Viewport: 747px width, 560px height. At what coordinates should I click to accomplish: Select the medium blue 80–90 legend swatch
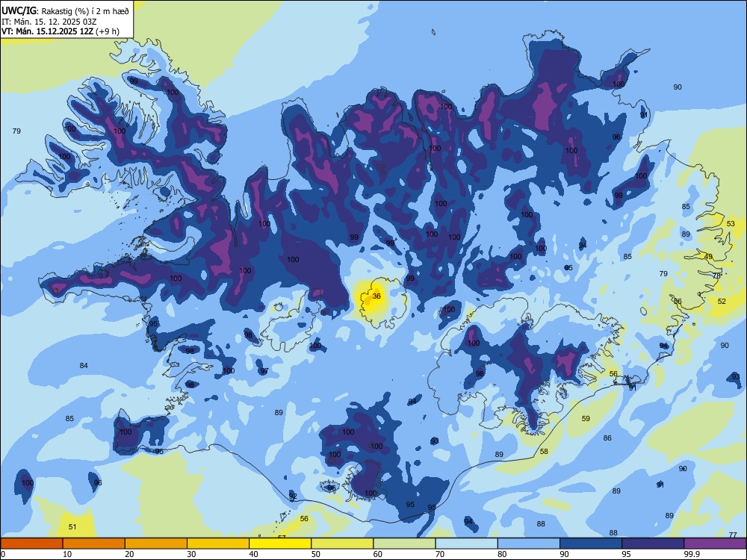point(529,544)
